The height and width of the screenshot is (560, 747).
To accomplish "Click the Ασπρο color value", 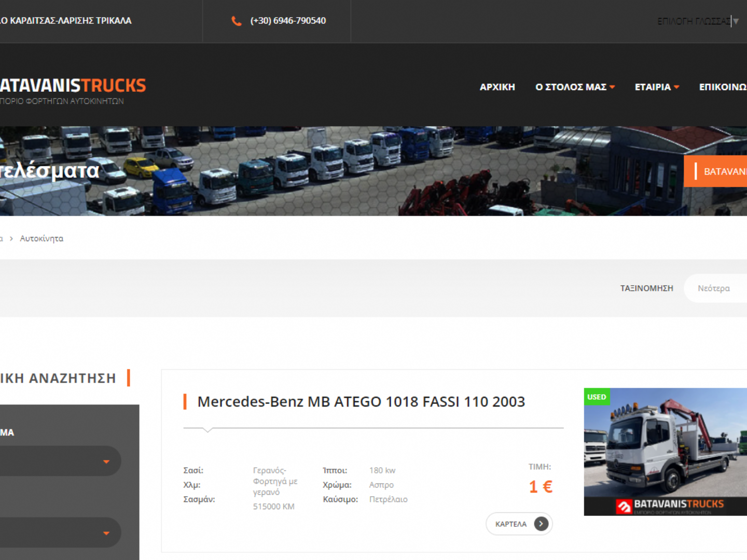I will pos(381,485).
